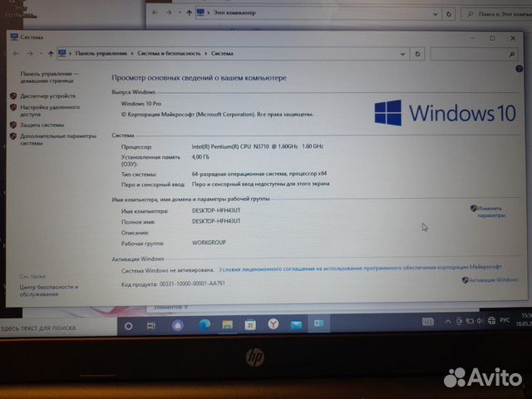The width and height of the screenshot is (532, 399).
Task: Open File Explorer from taskbar
Action: pyautogui.click(x=227, y=325)
